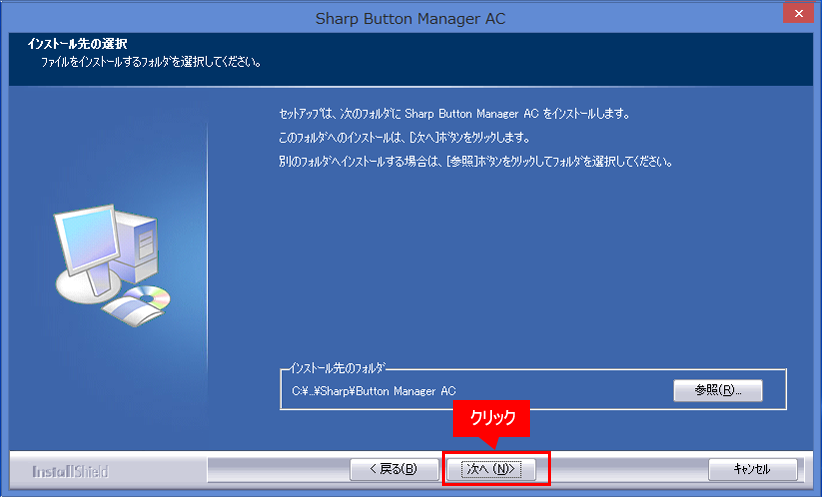822x497 pixels.
Task: Click the instruction line beginning 別のフォルダへインストール
Action: tap(475, 160)
